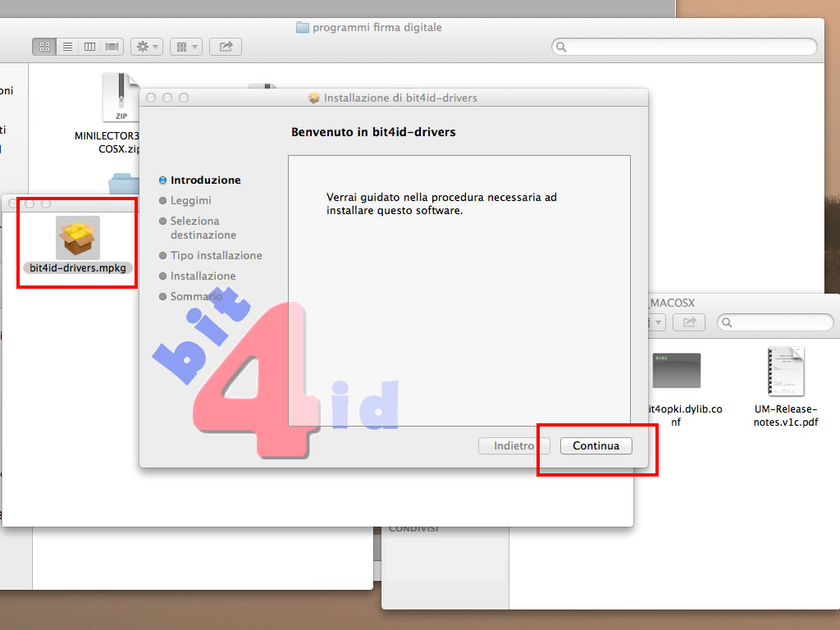Click the folder proxy icon in Finder title
This screenshot has height=630, width=840.
[303, 27]
